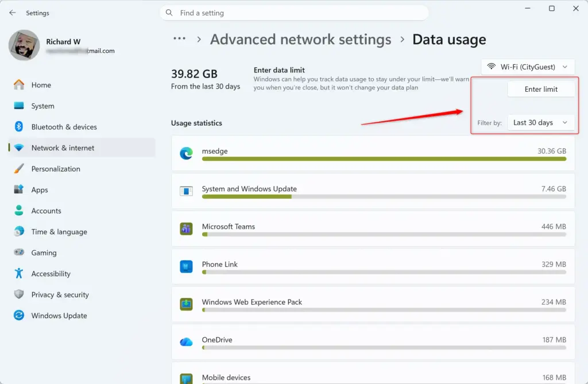Open Apps settings
Viewport: 588px width, 384px height.
[82, 190]
